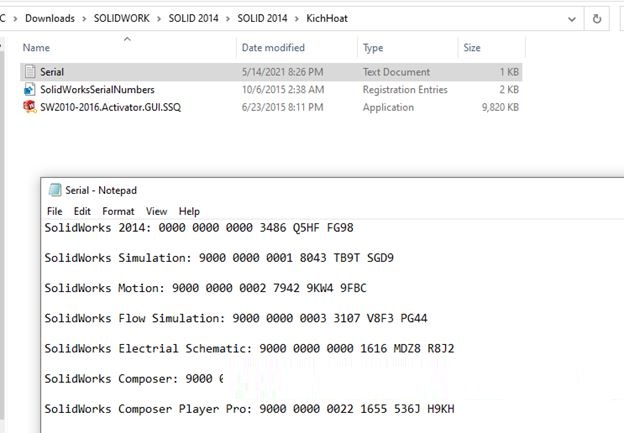This screenshot has width=624, height=433.
Task: Click the 10/6/2015 2:38 AM date cell
Action: [283, 90]
